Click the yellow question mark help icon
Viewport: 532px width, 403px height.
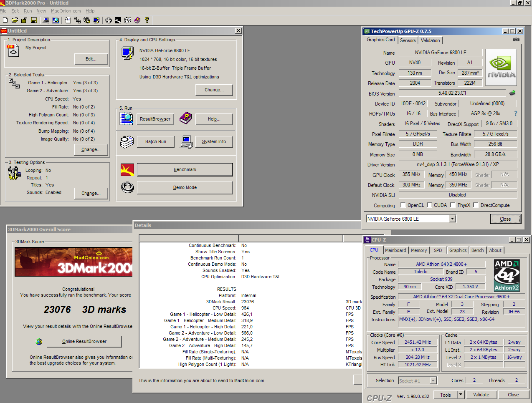tap(147, 20)
